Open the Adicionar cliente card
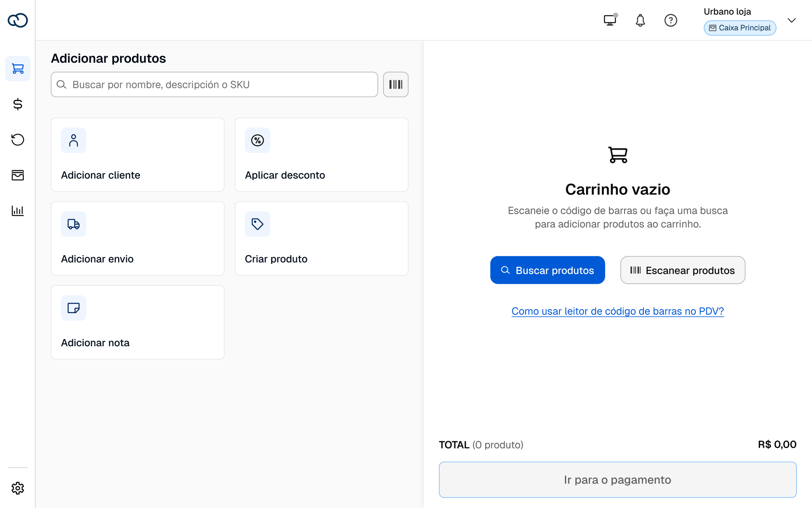Screen dimensions: 812x508 point(138,155)
